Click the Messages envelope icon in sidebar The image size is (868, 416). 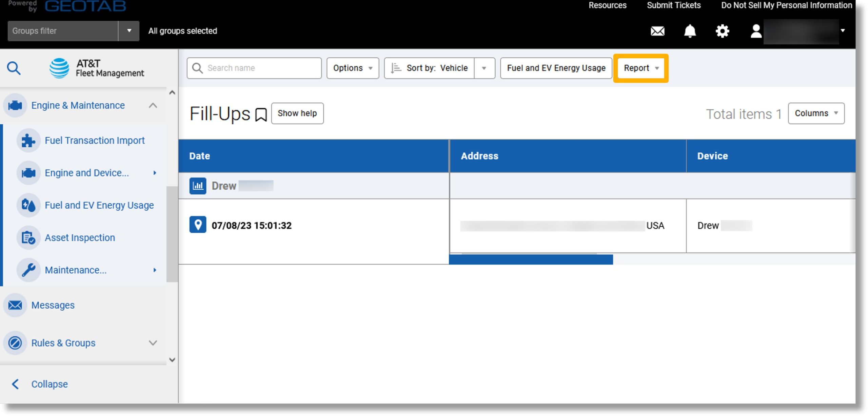pyautogui.click(x=15, y=305)
